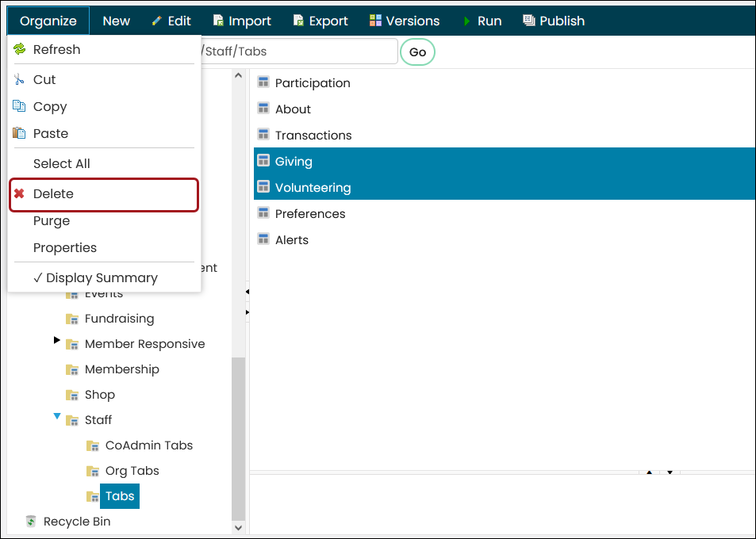Collapse the left pane with splitter arrow

[248, 292]
